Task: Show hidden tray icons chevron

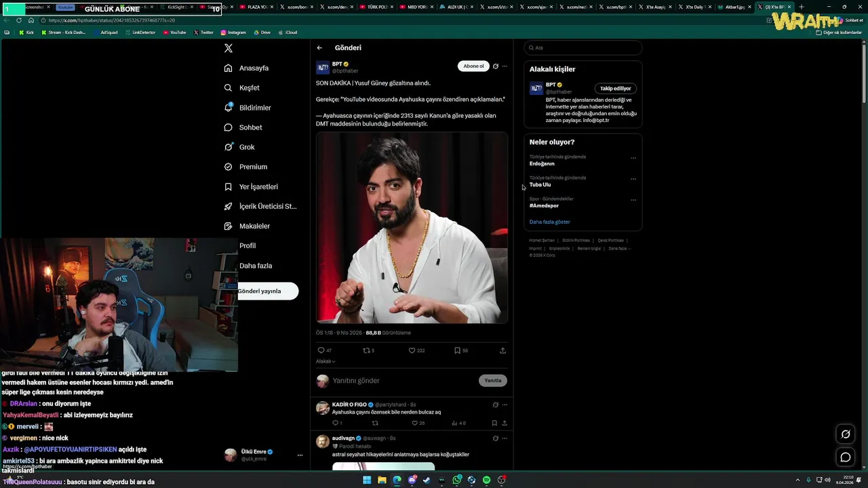Action: coord(797,480)
